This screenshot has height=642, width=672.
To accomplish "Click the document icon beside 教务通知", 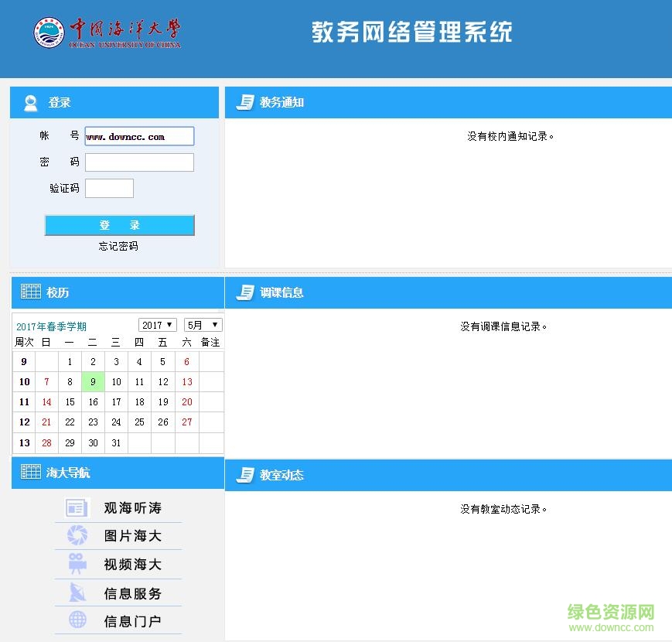I will click(245, 102).
